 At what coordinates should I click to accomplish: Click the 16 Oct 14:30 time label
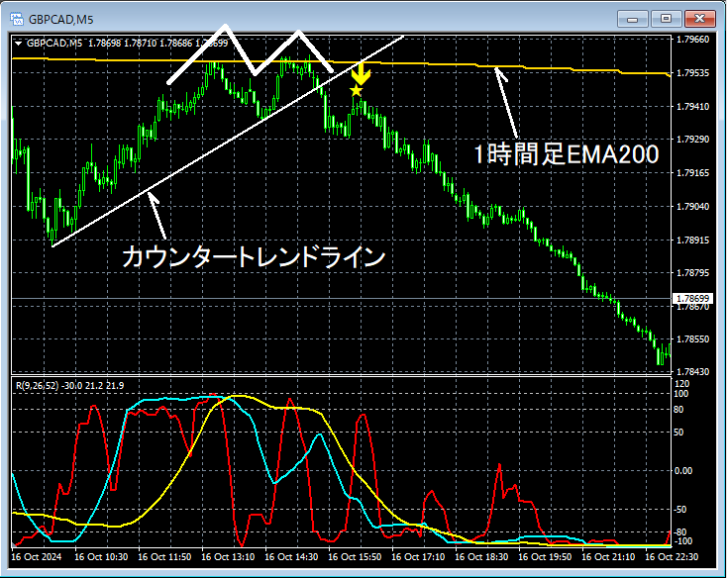click(x=291, y=557)
